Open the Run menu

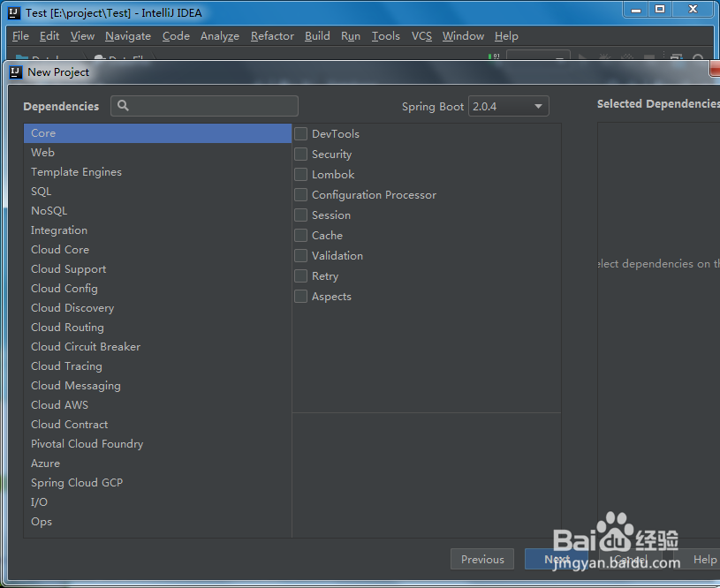tap(351, 36)
